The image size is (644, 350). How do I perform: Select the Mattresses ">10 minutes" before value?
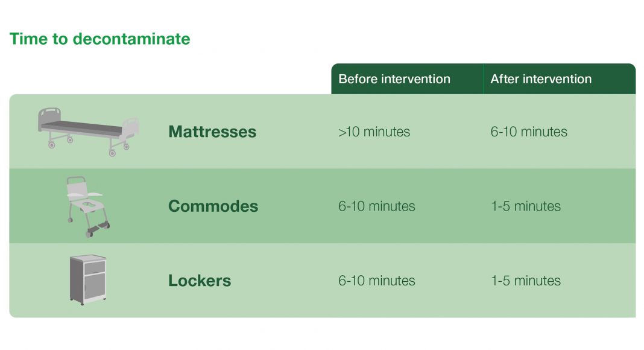point(374,132)
